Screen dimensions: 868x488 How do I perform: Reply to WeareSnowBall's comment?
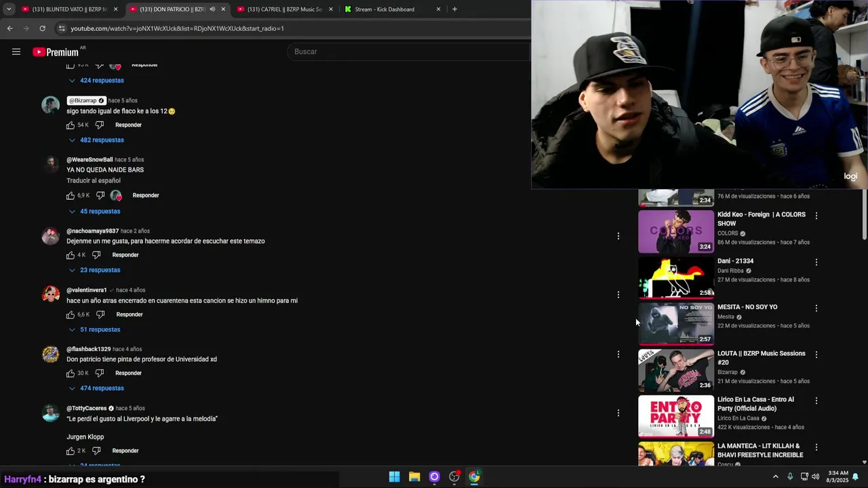coord(146,196)
